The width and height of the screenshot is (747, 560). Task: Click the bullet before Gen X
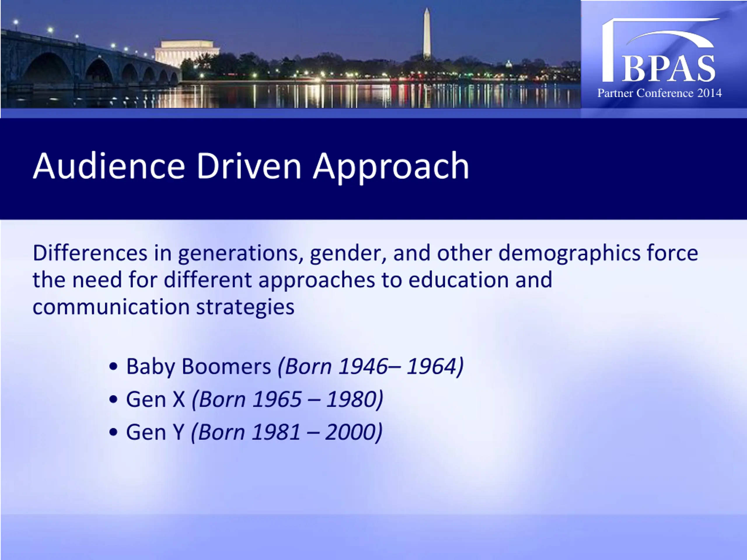click(x=114, y=399)
